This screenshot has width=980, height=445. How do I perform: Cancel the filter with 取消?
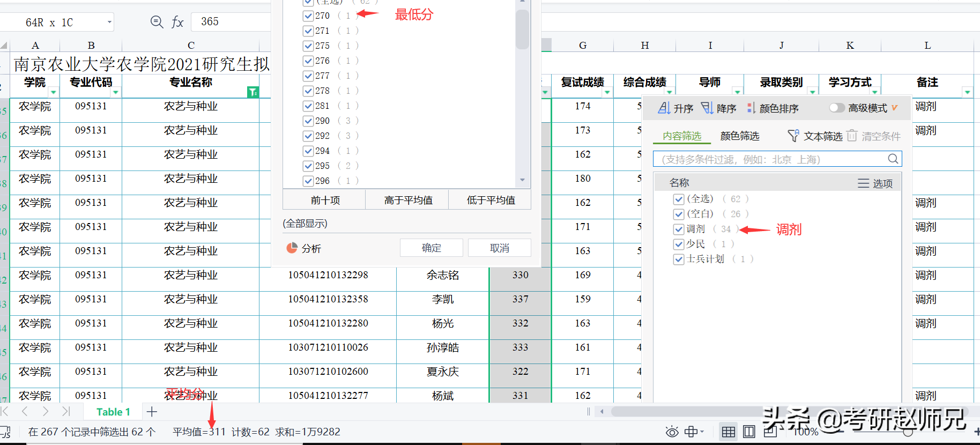click(500, 248)
